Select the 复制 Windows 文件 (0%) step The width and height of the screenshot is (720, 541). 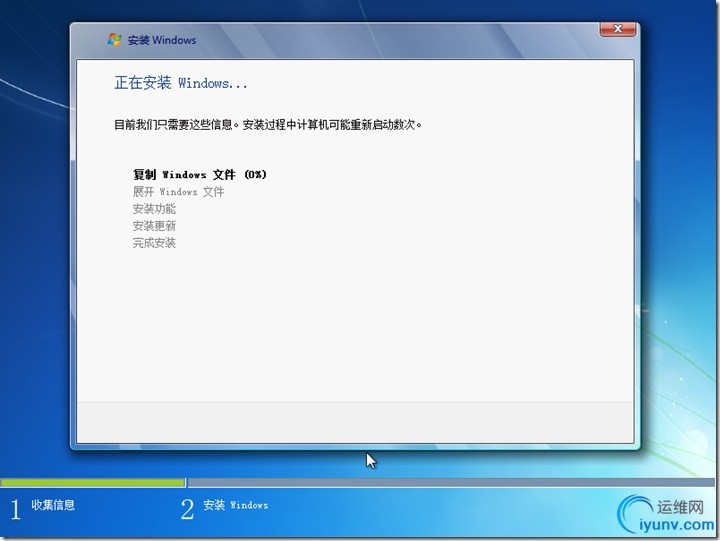[200, 175]
